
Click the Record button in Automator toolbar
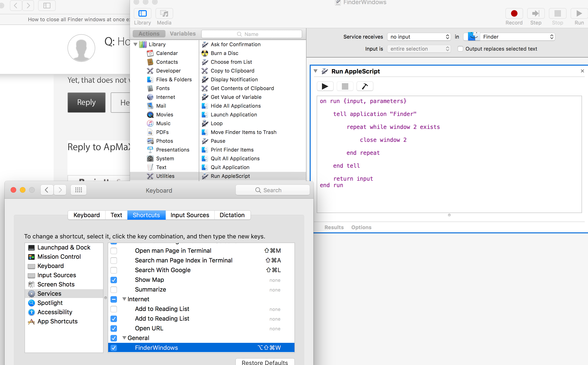click(x=514, y=14)
